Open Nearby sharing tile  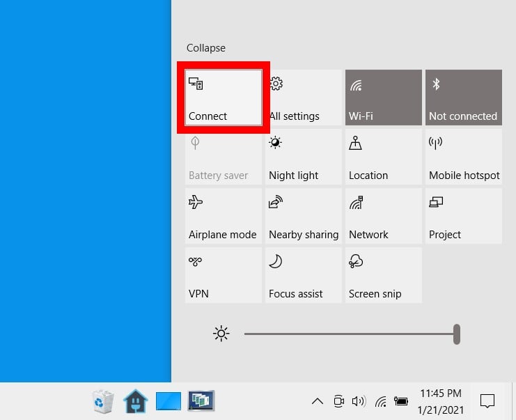(x=303, y=216)
